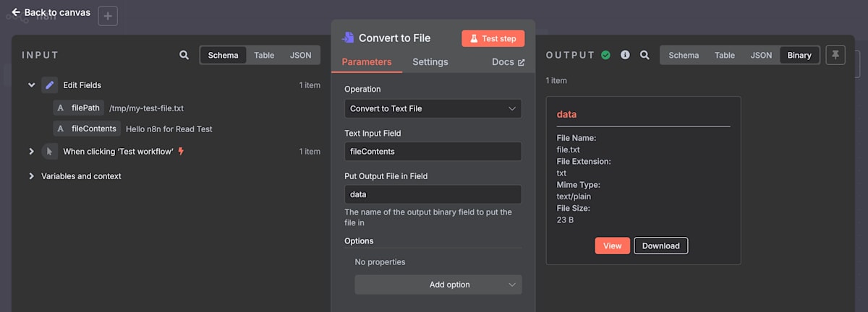Click the '1 item' output count
Screen dimensions: 868x312
[x=557, y=81]
